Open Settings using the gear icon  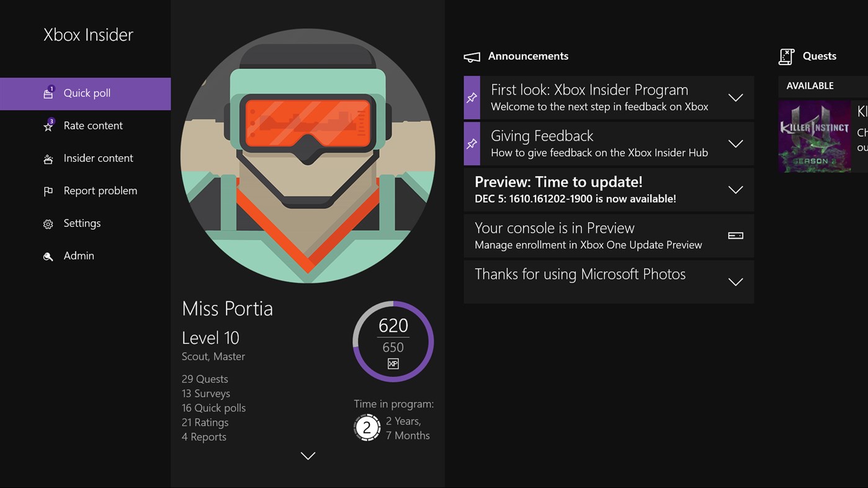click(x=49, y=223)
